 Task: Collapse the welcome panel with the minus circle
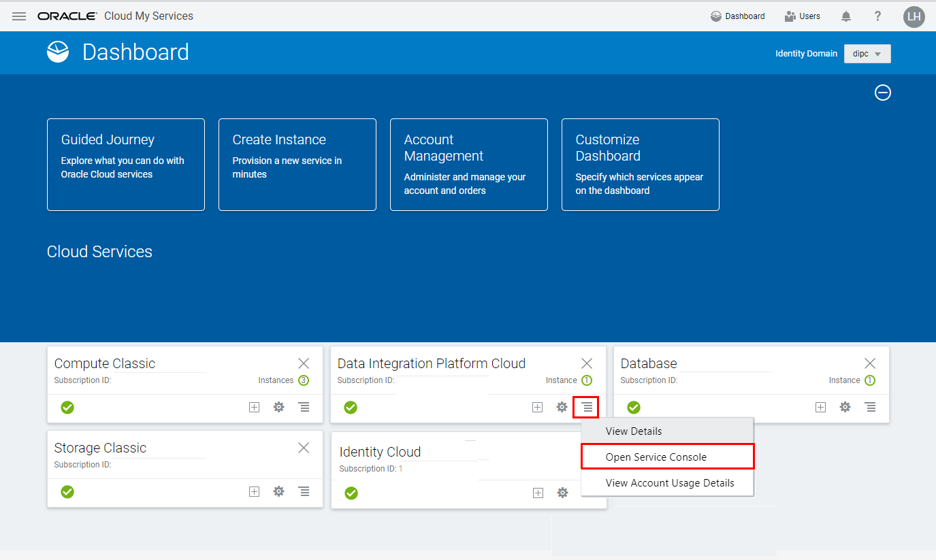pos(883,93)
